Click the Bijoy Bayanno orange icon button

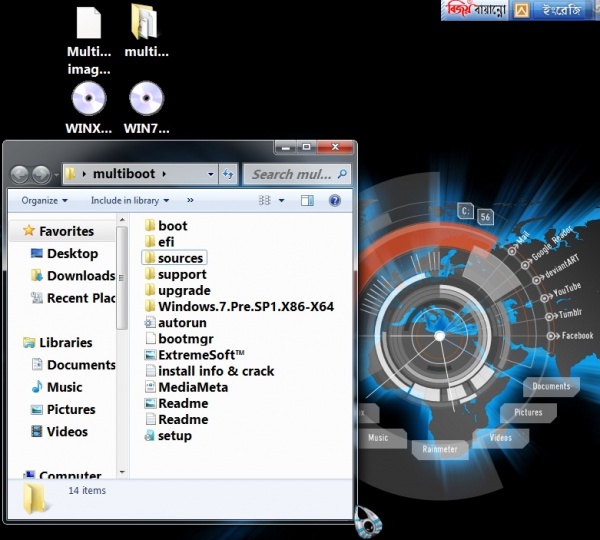pos(521,10)
